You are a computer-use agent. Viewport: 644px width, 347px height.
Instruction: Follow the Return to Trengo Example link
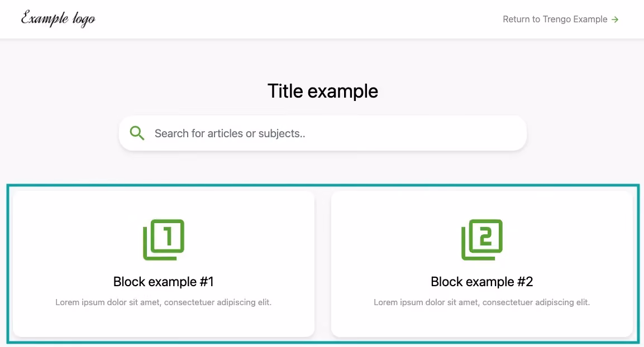coord(561,20)
